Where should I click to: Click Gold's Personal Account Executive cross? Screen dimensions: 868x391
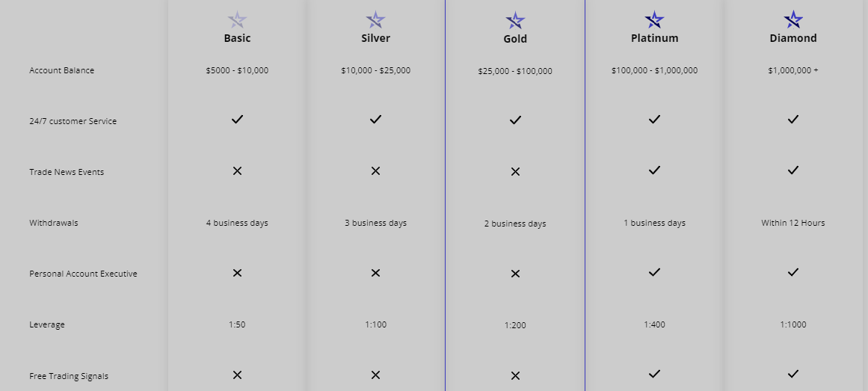(x=515, y=274)
